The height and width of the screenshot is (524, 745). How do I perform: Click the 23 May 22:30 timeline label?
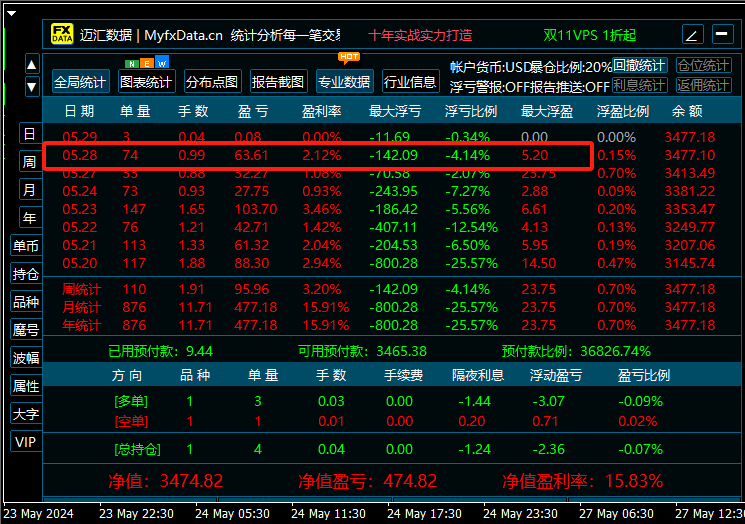136,514
